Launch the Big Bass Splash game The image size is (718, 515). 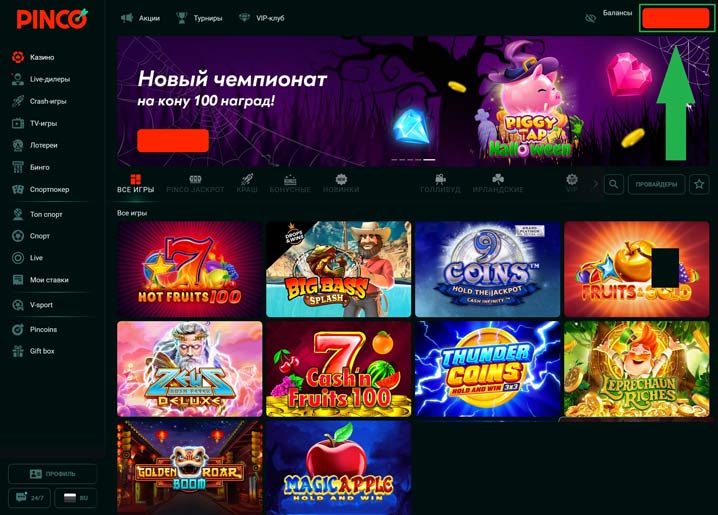point(338,269)
